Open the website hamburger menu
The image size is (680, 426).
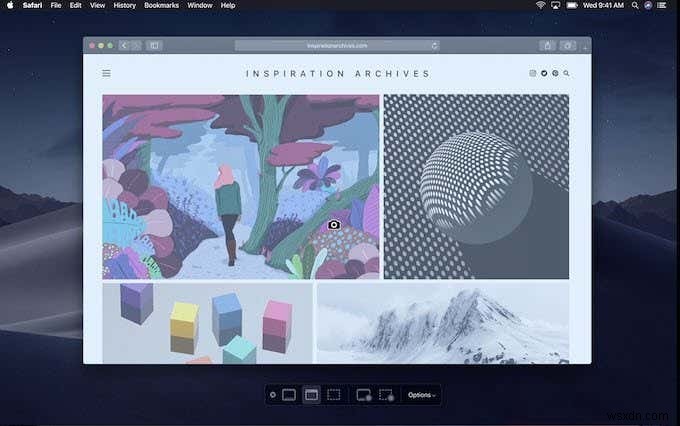tap(107, 73)
